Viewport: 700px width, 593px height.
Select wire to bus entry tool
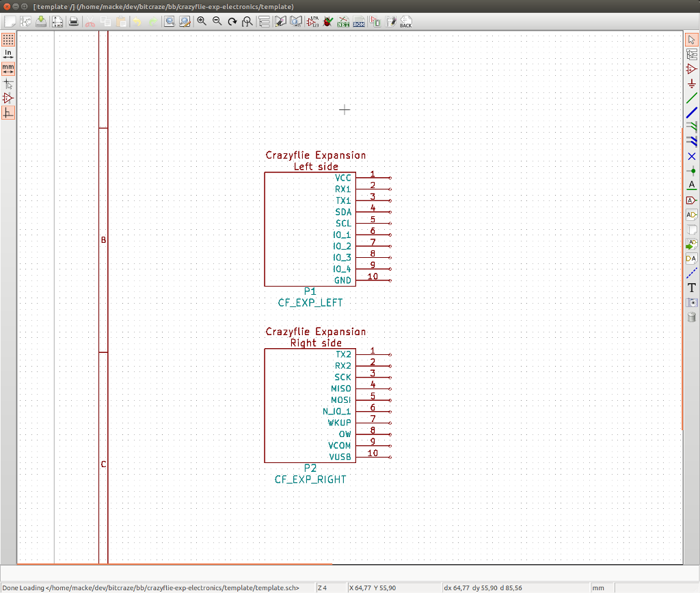(692, 127)
